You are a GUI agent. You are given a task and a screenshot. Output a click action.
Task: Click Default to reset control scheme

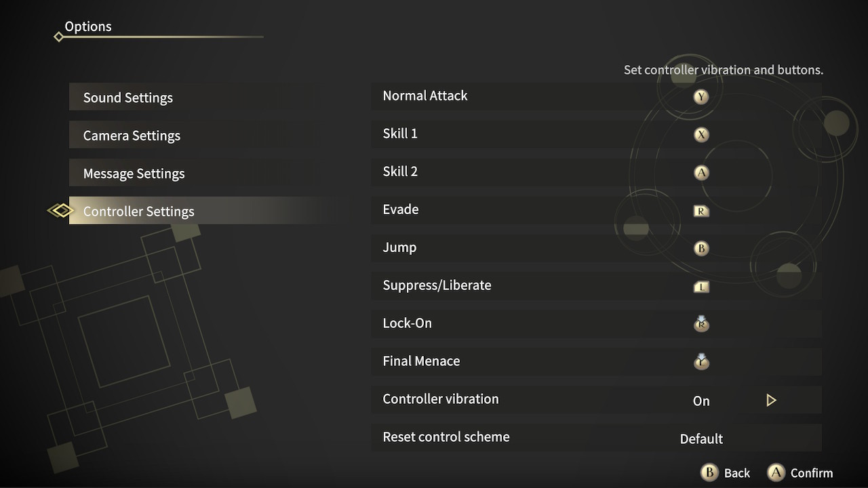pos(701,439)
